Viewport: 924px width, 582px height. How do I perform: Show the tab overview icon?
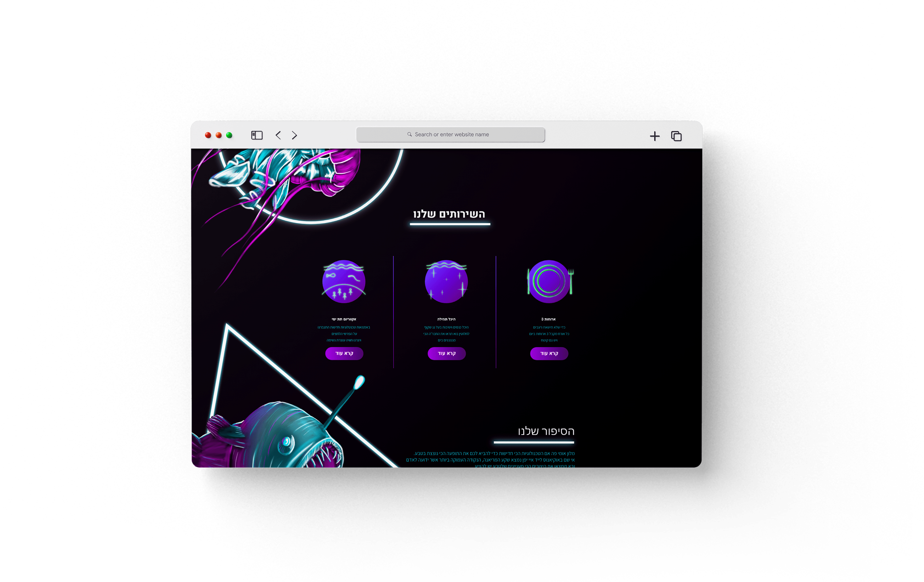point(676,136)
